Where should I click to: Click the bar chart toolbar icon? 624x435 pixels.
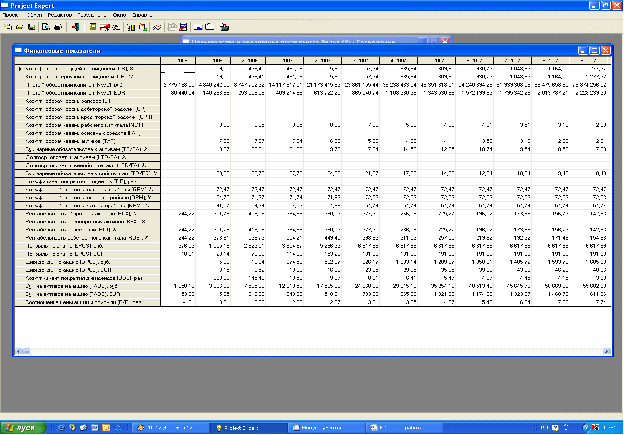(131, 27)
